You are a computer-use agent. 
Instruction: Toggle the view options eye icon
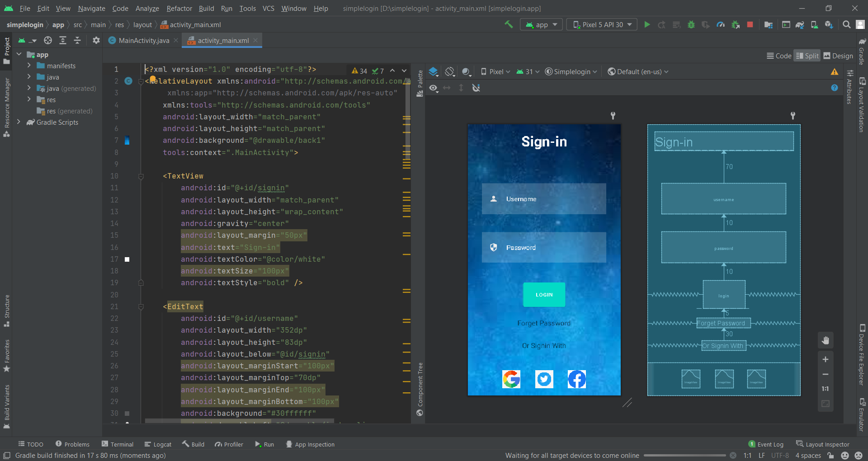[x=434, y=88]
